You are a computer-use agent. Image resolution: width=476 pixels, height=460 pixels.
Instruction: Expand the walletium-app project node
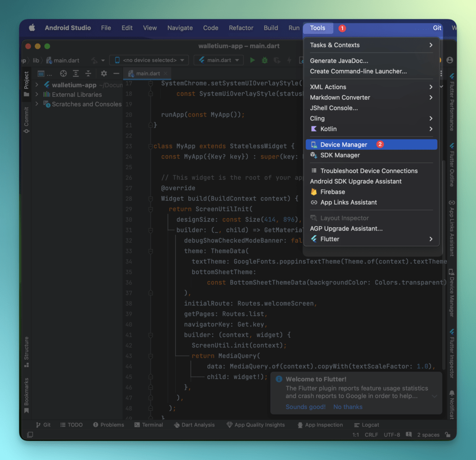[37, 85]
